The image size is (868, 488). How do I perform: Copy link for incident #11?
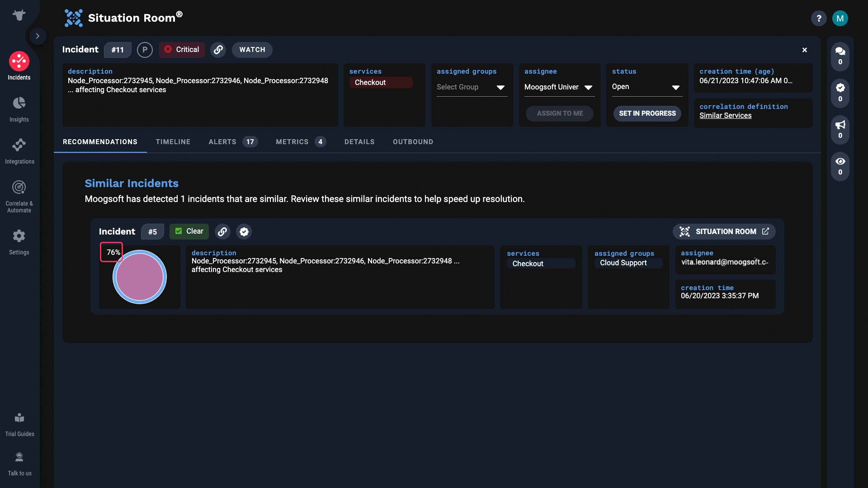pos(218,50)
